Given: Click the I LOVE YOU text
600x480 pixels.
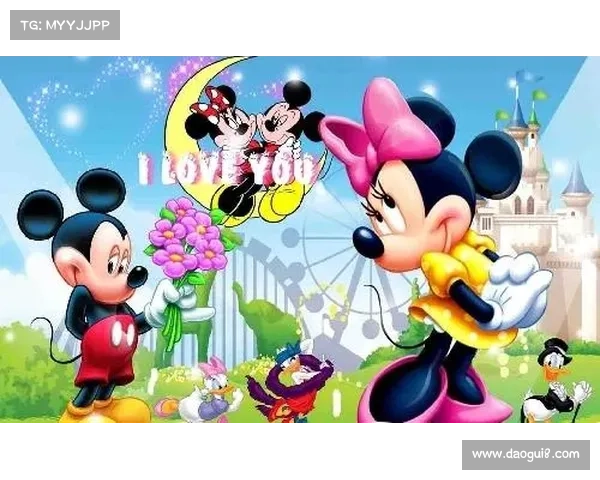Looking at the screenshot, I should [x=228, y=169].
